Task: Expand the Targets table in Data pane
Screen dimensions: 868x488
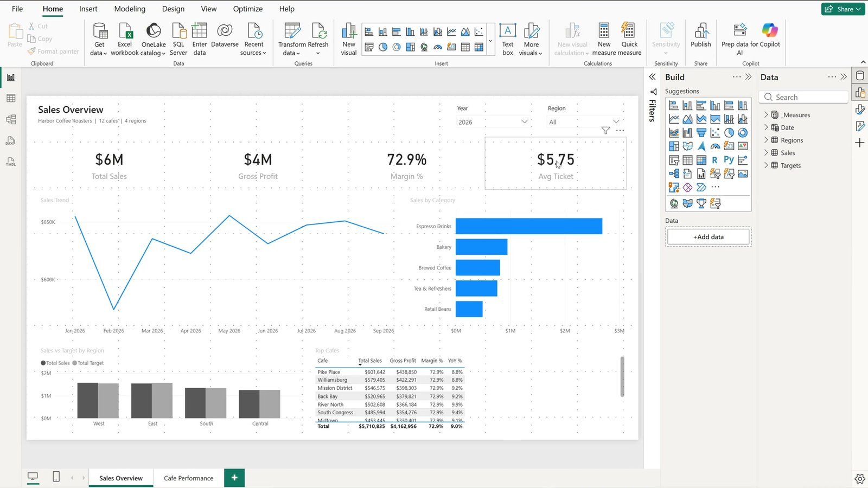Action: [x=766, y=165]
